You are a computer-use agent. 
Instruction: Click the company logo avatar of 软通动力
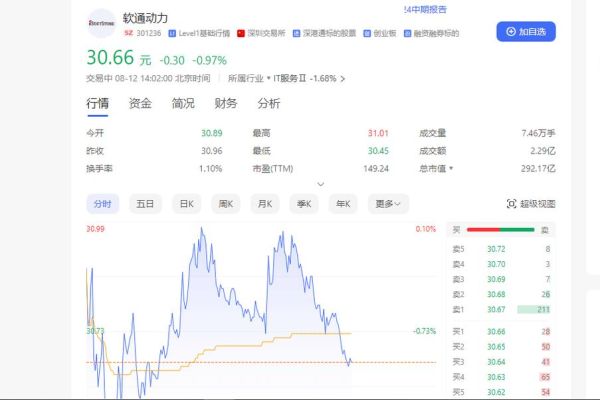pos(101,23)
